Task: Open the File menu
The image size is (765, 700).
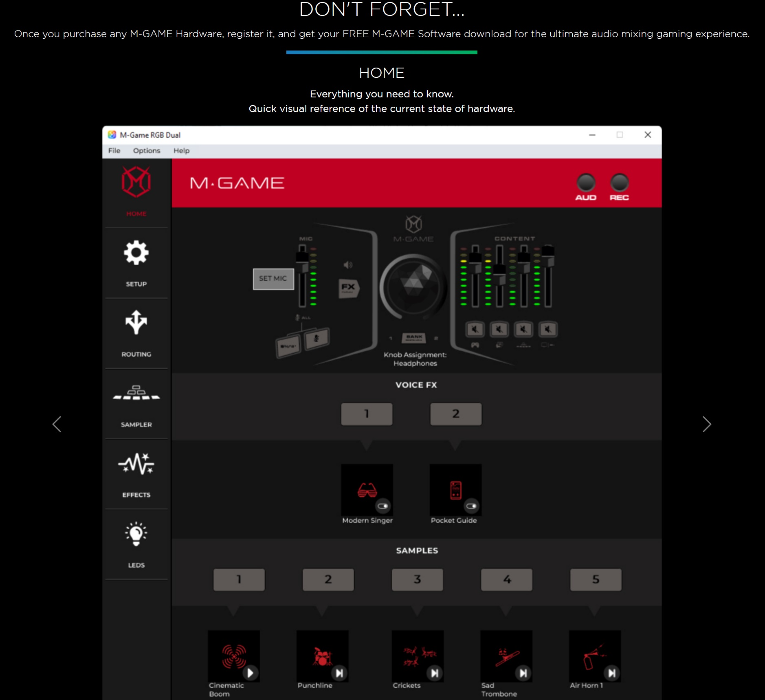Action: pyautogui.click(x=114, y=151)
